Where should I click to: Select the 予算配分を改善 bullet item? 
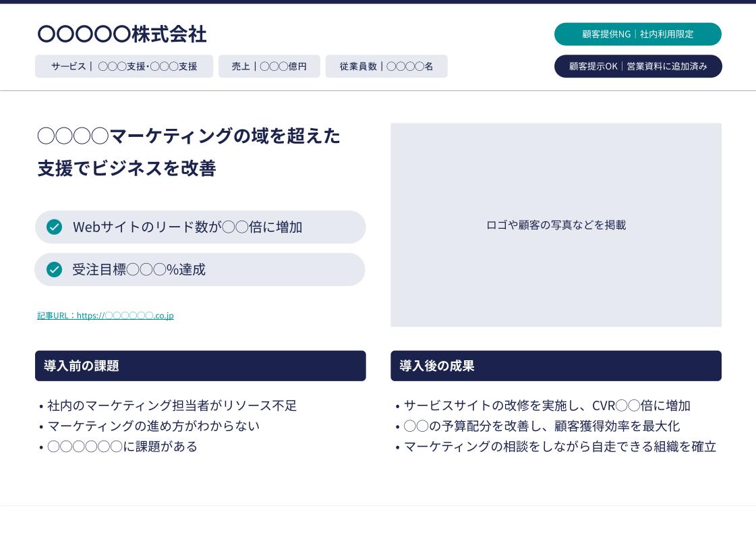[542, 426]
